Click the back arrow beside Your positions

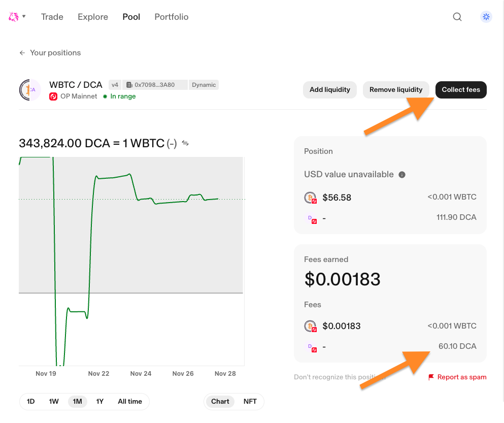[22, 53]
